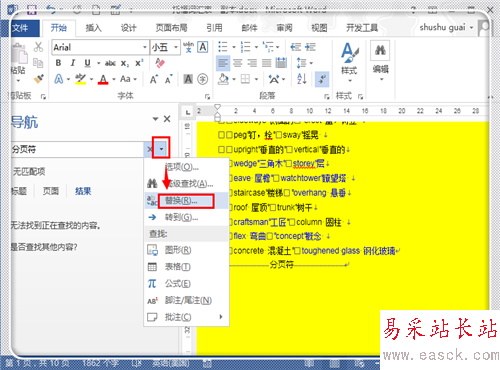Click the bullets list icon
500x370 pixels.
click(223, 47)
